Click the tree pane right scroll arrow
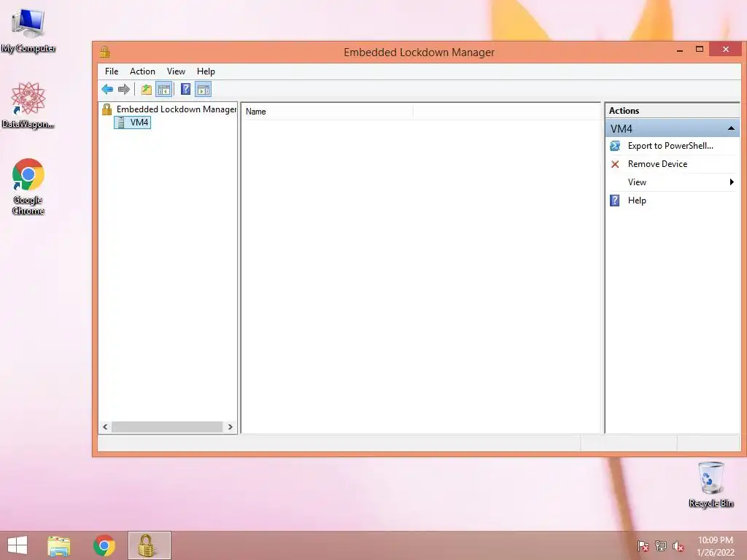This screenshot has width=747, height=560. [x=230, y=427]
